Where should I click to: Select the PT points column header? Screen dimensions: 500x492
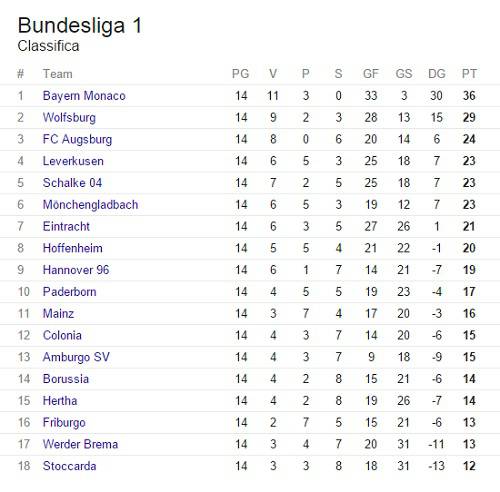(469, 74)
